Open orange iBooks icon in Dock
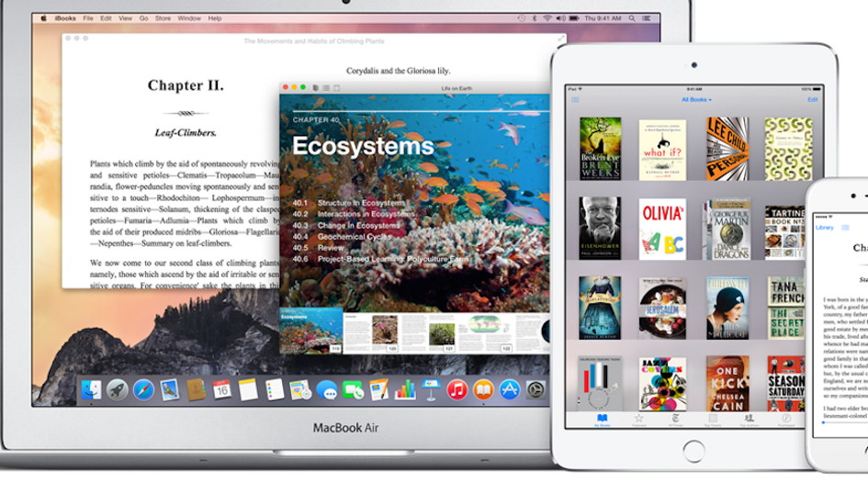 tap(483, 390)
